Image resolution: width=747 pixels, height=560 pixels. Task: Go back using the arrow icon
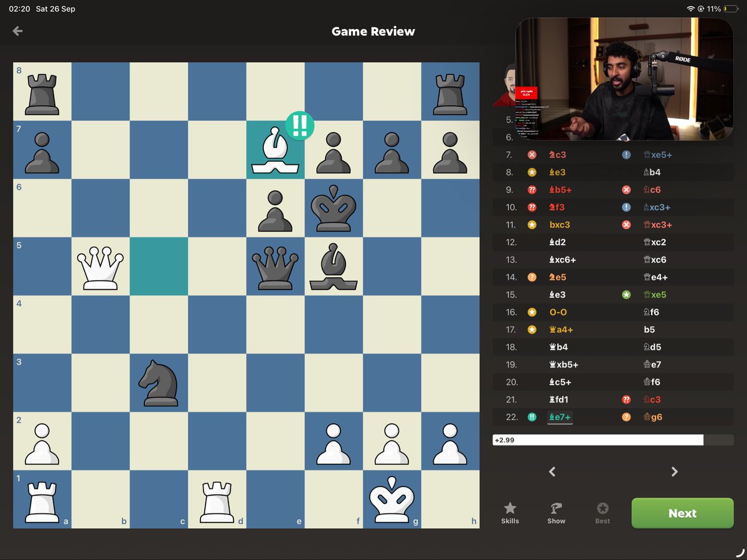coord(17,31)
